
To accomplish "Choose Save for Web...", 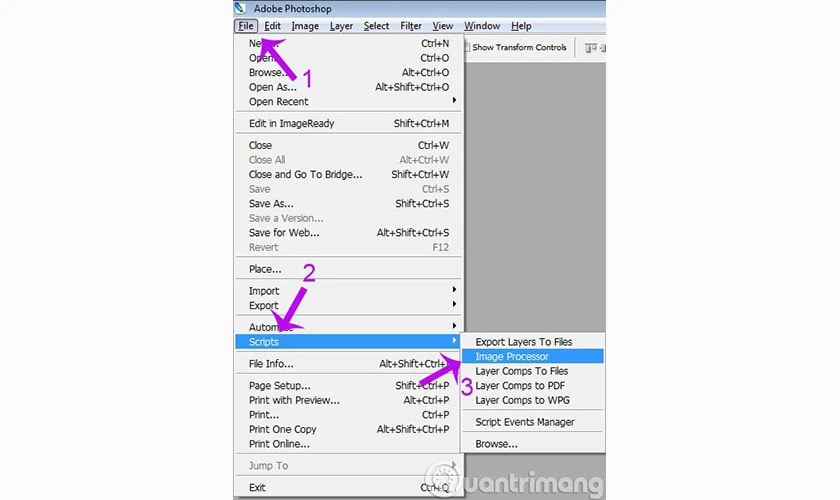I will click(348, 233).
